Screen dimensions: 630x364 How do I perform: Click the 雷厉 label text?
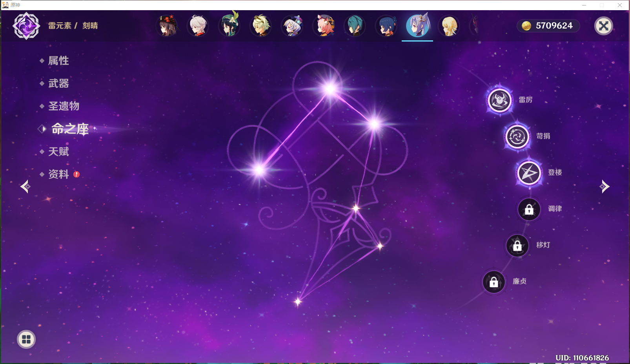(526, 100)
